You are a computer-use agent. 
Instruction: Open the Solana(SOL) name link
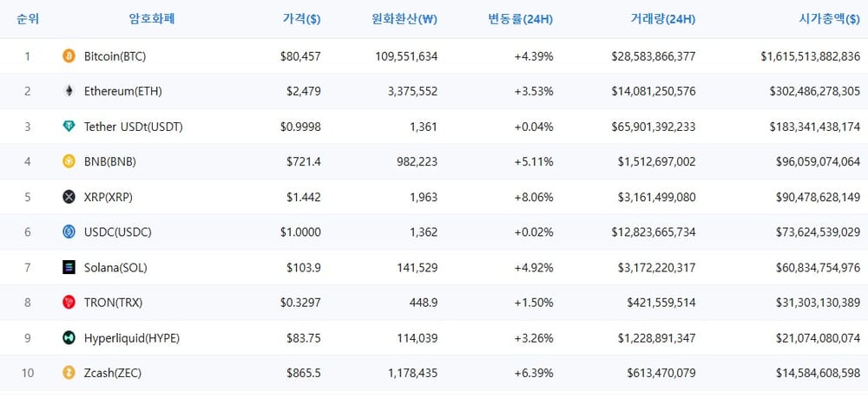[x=115, y=268]
